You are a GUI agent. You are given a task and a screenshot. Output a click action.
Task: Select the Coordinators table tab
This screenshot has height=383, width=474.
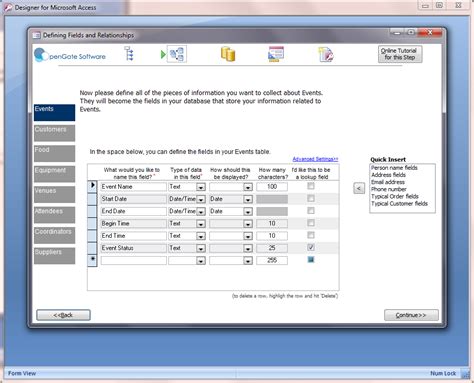[54, 235]
